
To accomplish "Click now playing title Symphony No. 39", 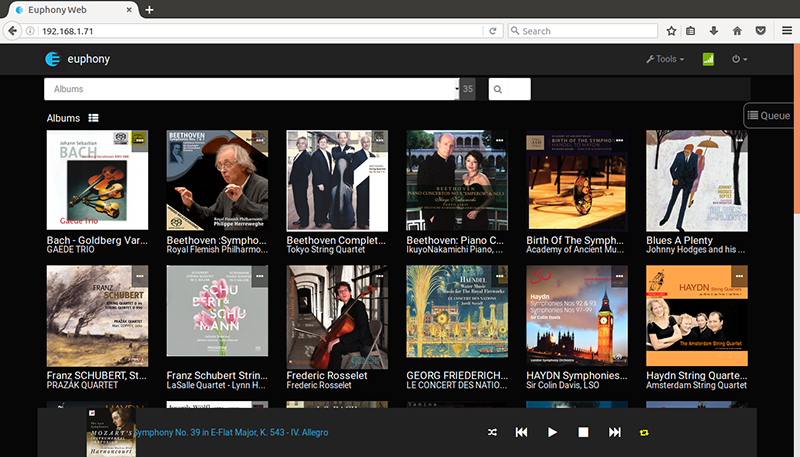I will click(x=232, y=433).
